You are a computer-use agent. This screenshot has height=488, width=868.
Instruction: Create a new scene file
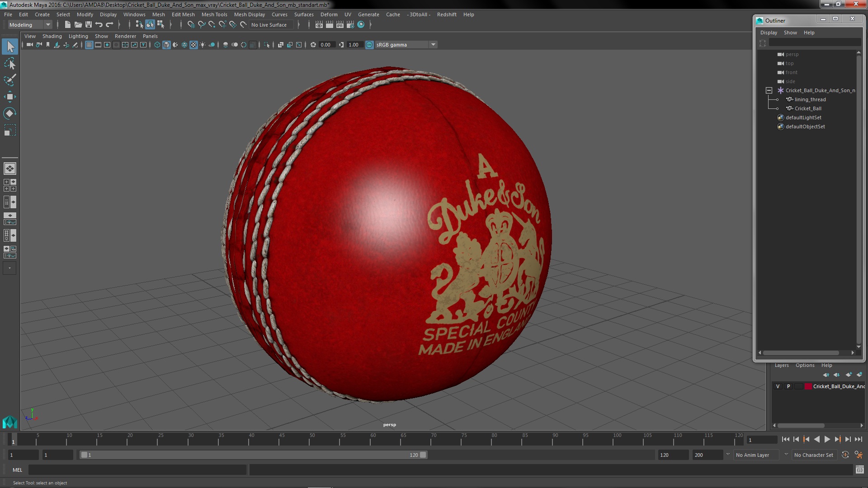[x=67, y=25]
